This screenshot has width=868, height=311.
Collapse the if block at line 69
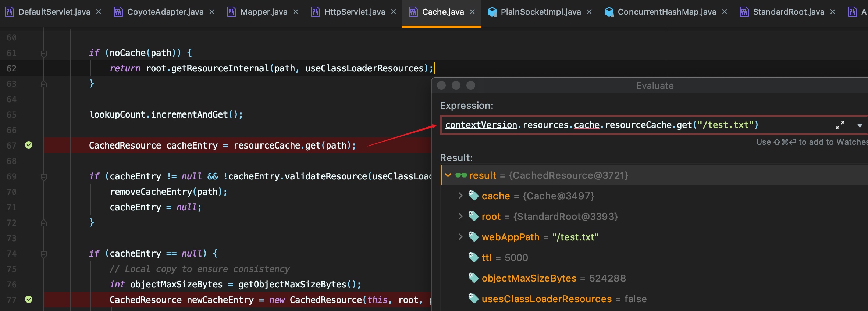click(x=44, y=177)
